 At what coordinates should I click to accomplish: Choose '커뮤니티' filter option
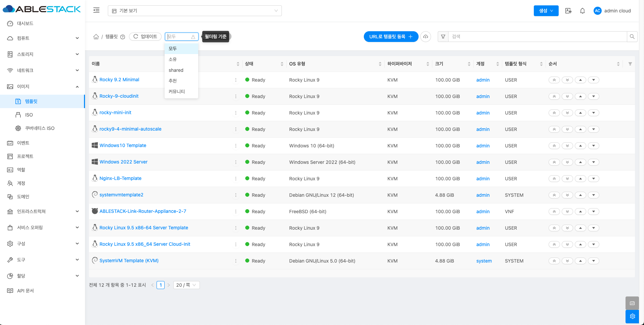click(177, 91)
